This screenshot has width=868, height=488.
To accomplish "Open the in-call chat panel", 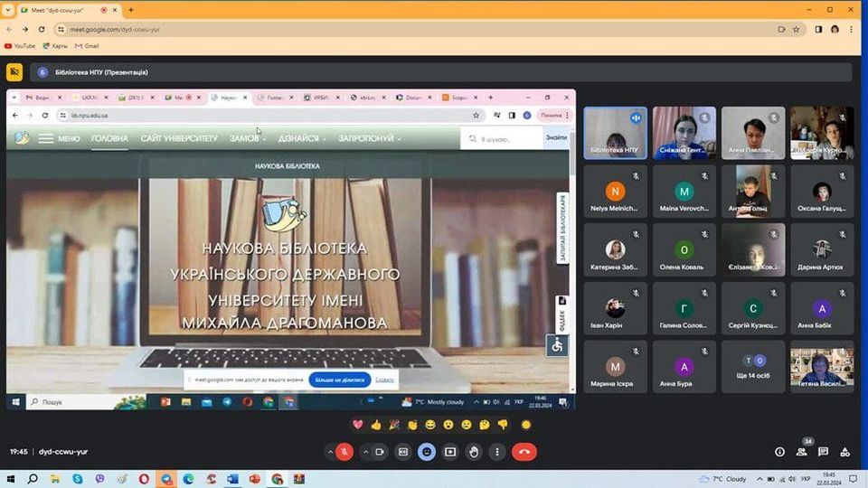I will [823, 452].
